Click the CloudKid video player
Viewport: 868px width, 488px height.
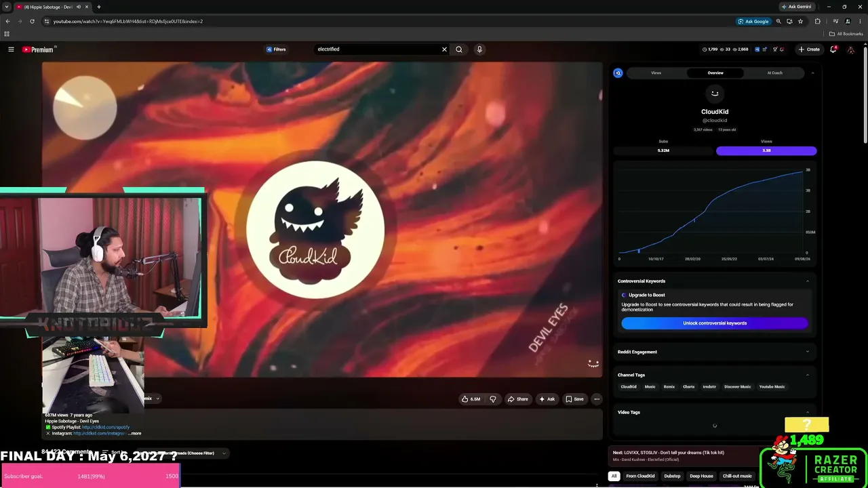coord(322,220)
